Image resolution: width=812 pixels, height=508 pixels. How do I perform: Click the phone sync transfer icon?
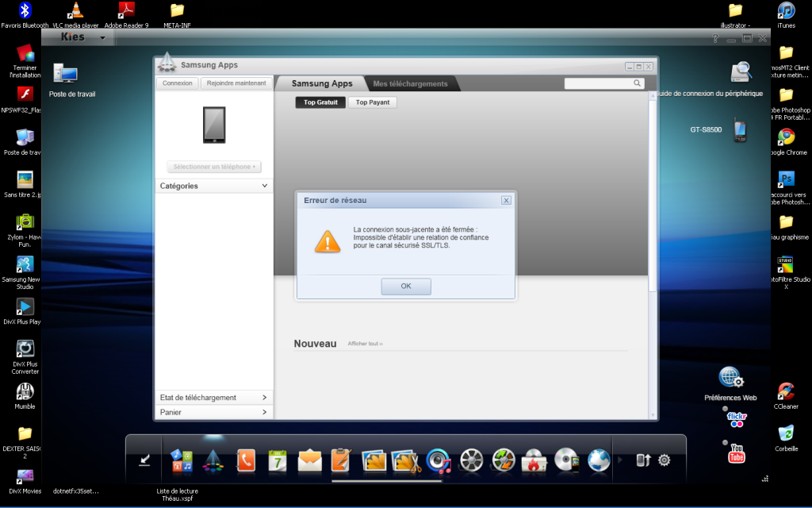tap(642, 460)
